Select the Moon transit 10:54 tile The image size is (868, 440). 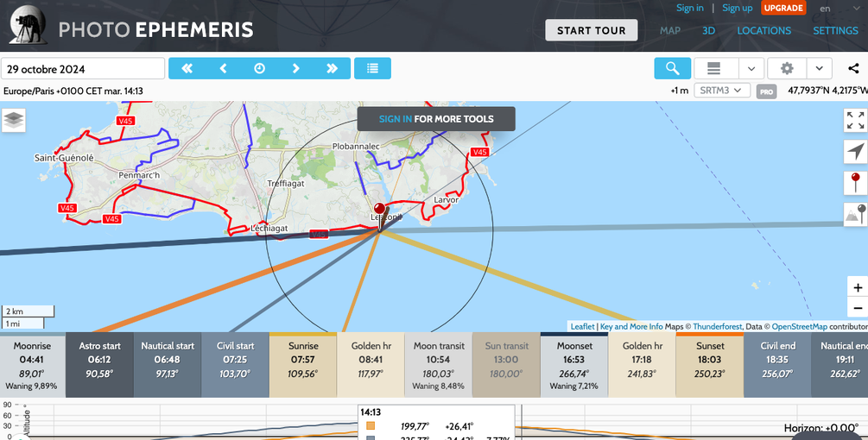click(x=439, y=365)
